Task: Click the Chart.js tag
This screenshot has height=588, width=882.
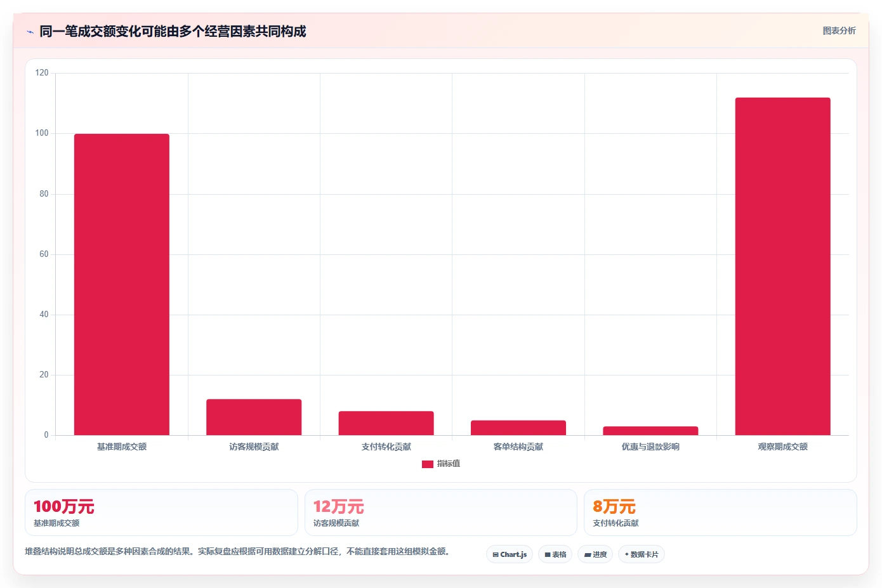Action: [510, 554]
